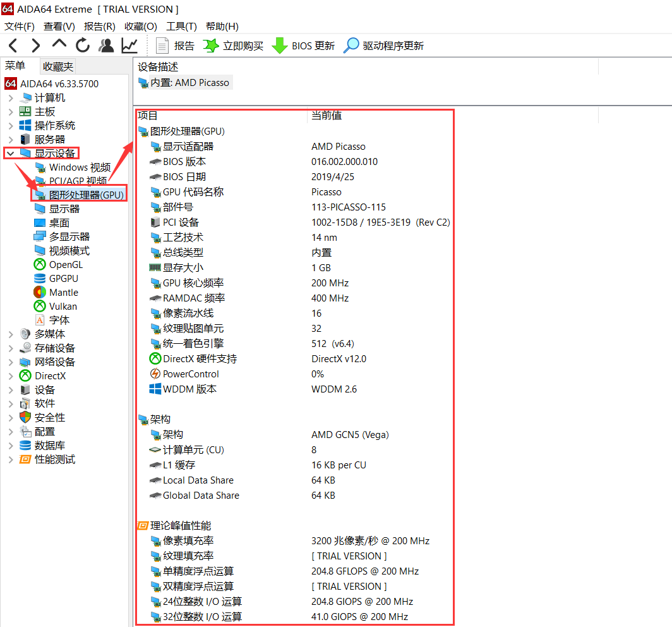Viewport: 672px width, 627px height.
Task: Open the graph chart icon in toolbar
Action: click(129, 45)
